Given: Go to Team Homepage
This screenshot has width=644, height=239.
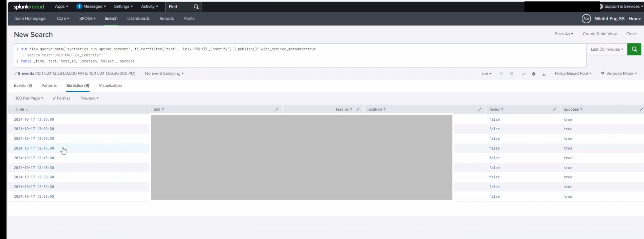Looking at the screenshot, I should (30, 19).
